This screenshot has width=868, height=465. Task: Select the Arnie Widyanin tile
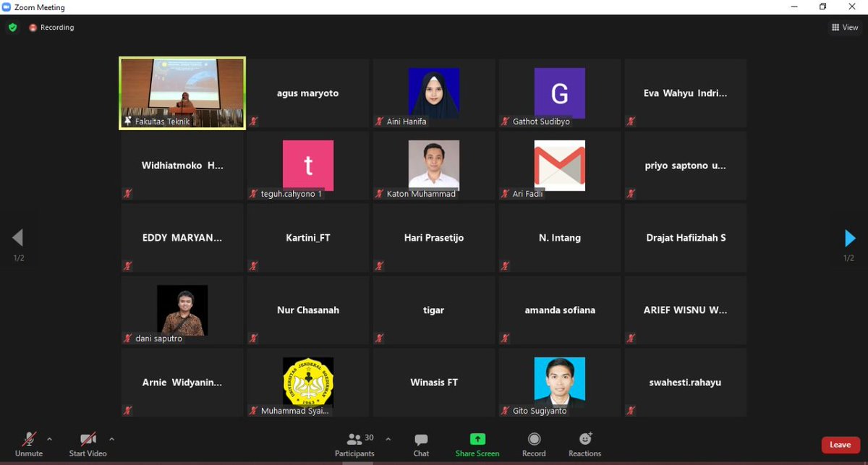click(182, 383)
